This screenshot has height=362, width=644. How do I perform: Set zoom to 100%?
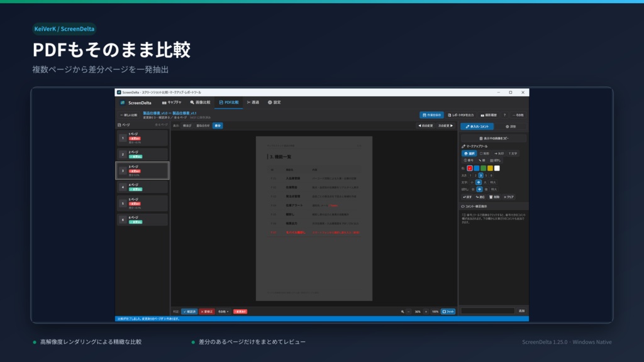(435, 312)
